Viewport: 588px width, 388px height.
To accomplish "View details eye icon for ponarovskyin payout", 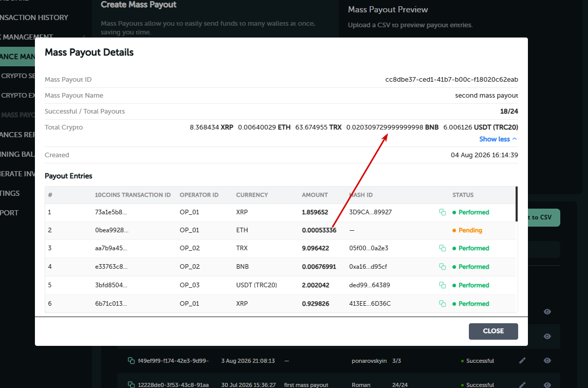I will (x=547, y=361).
